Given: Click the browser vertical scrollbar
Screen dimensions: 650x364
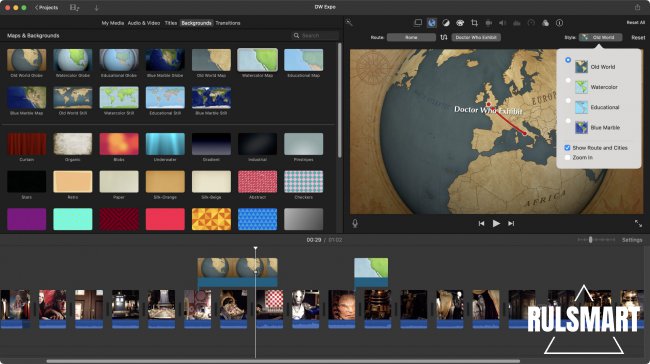Looking at the screenshot, I should [x=340, y=100].
